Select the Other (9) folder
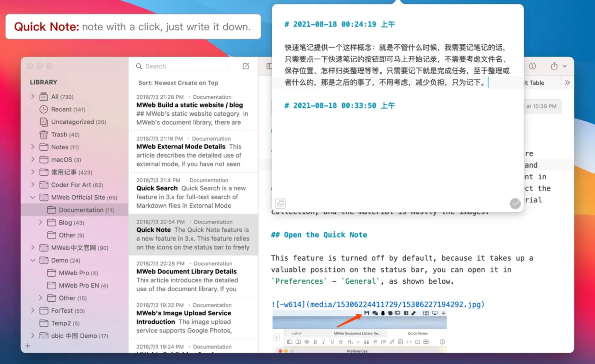The height and width of the screenshot is (364, 595). click(71, 235)
